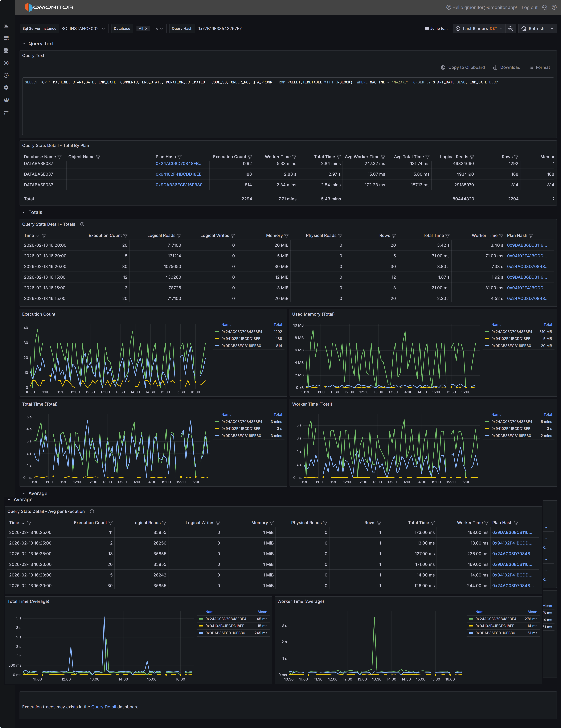Follow the Query Detail dashboard link

pyautogui.click(x=104, y=707)
